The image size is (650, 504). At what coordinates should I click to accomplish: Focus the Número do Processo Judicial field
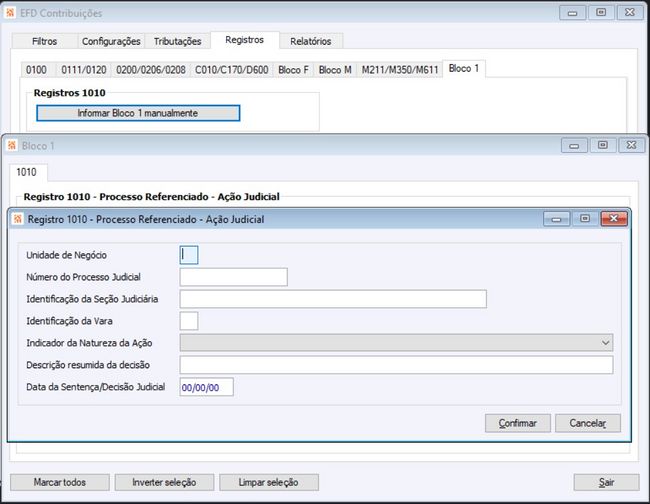click(x=233, y=277)
